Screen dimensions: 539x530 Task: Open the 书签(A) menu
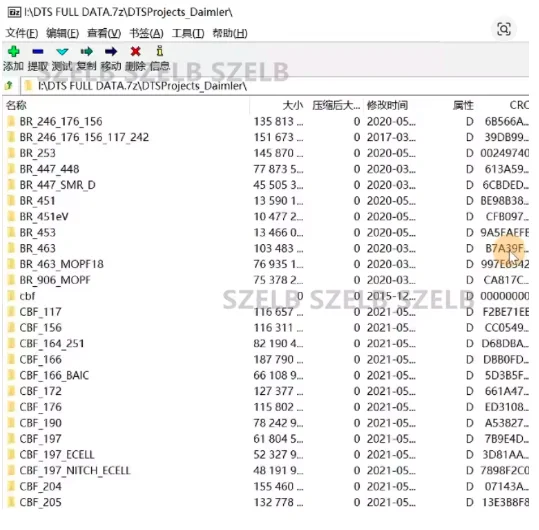[x=146, y=33]
